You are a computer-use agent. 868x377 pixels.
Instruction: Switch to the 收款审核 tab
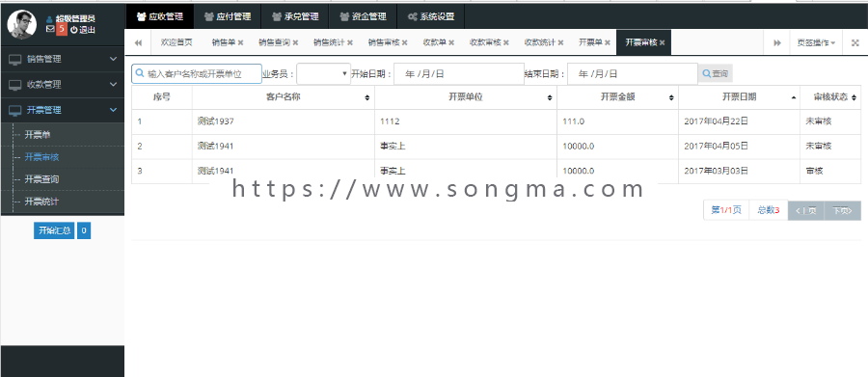click(x=485, y=42)
